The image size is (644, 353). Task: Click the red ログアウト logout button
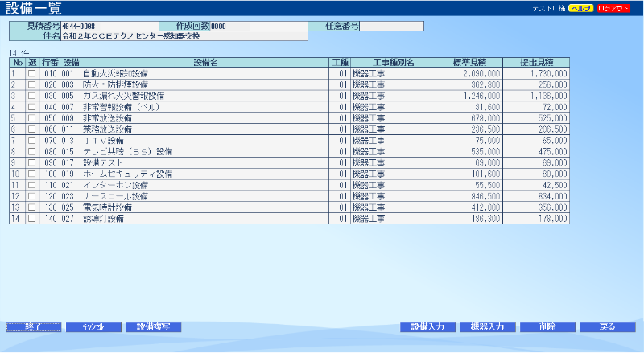pyautogui.click(x=613, y=8)
